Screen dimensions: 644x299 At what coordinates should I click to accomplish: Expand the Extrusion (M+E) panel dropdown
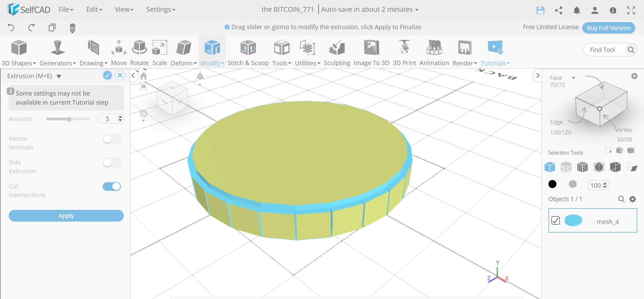coord(59,76)
